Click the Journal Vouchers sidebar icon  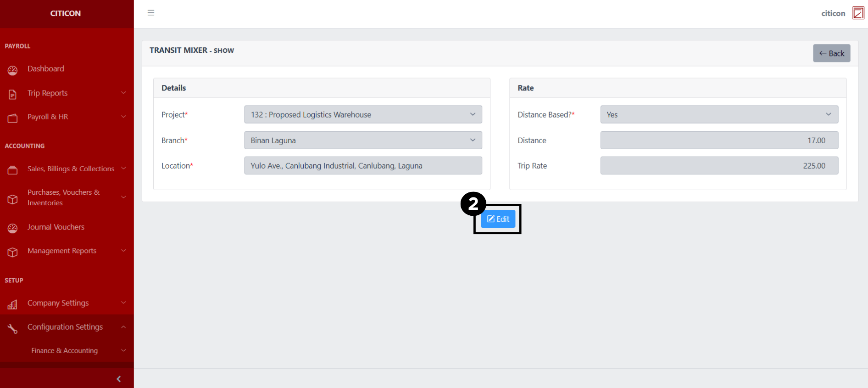[x=12, y=228]
